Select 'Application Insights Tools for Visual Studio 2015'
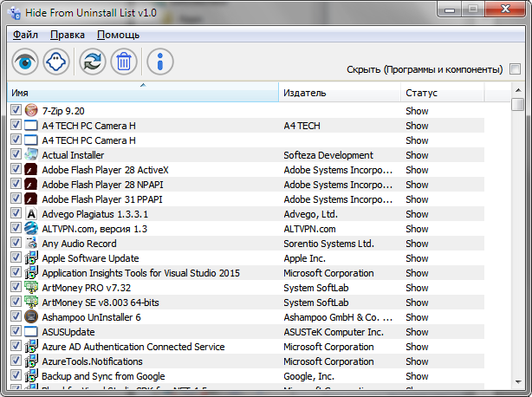This screenshot has height=397, width=532. click(141, 273)
